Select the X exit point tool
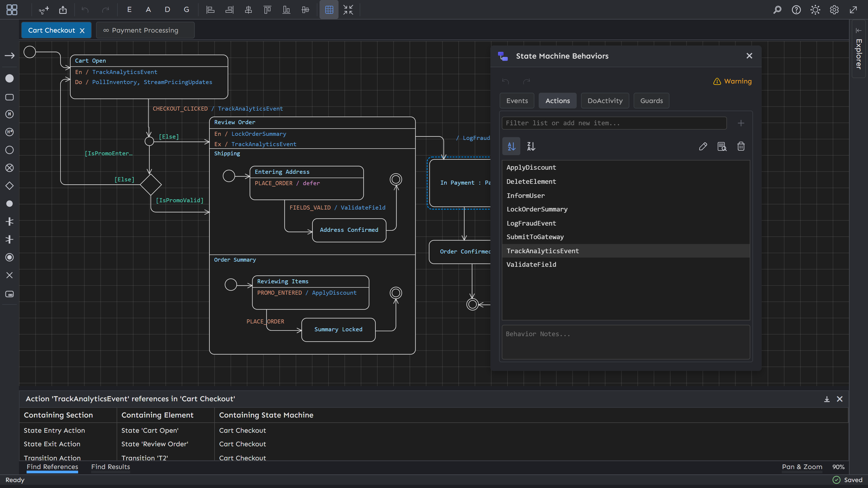This screenshot has width=868, height=488. pyautogui.click(x=9, y=275)
